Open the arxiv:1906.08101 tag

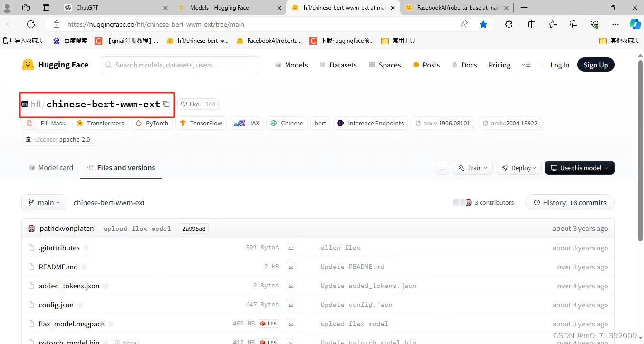442,123
